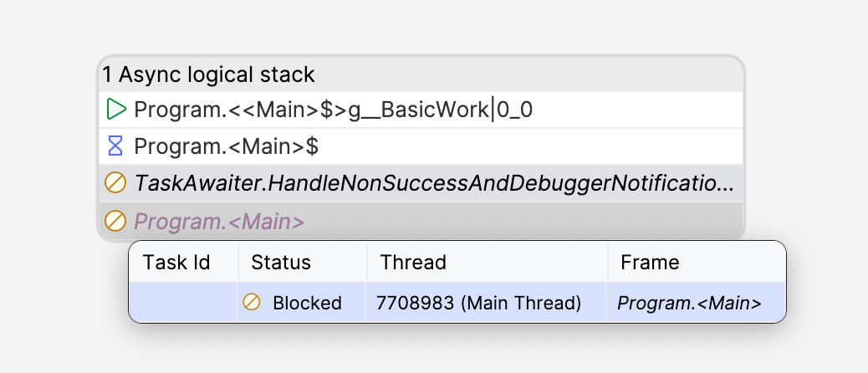Click blocked icon beside Program.<Main> frame
The image size is (868, 373).
click(x=115, y=222)
